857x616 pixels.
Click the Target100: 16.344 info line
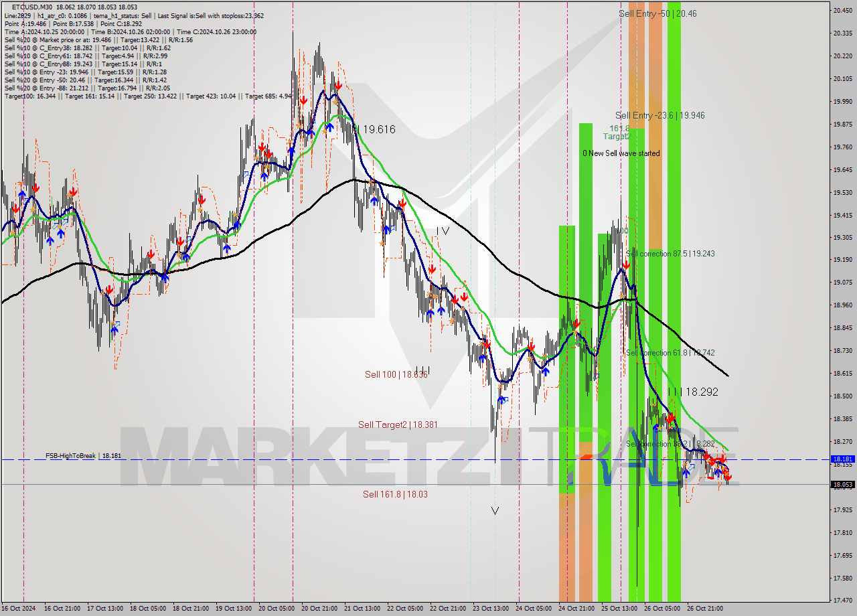click(x=147, y=96)
